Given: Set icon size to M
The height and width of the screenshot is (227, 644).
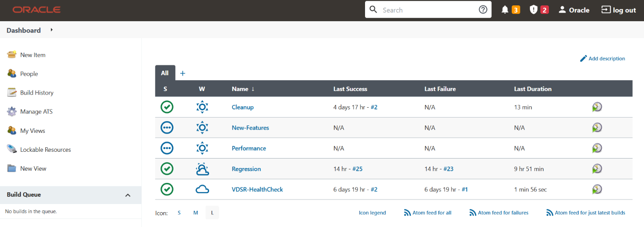Looking at the screenshot, I should 196,213.
